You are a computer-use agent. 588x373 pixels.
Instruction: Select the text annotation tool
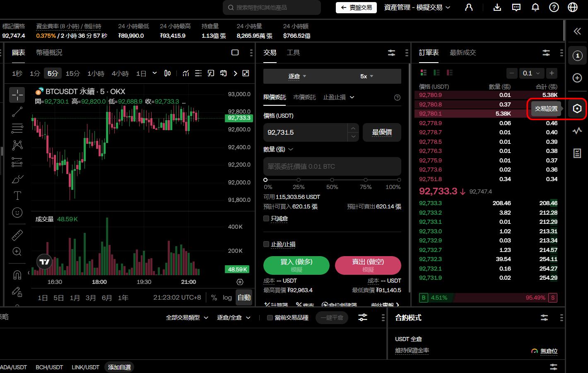[x=17, y=196]
